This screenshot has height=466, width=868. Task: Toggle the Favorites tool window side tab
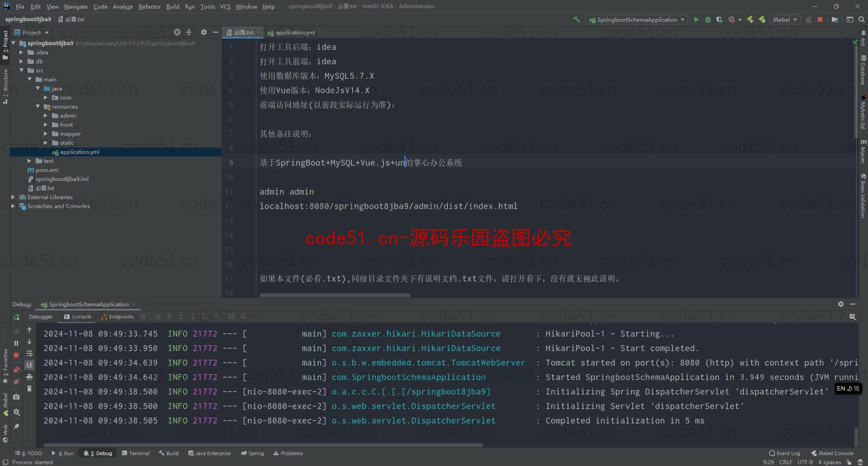(5, 366)
